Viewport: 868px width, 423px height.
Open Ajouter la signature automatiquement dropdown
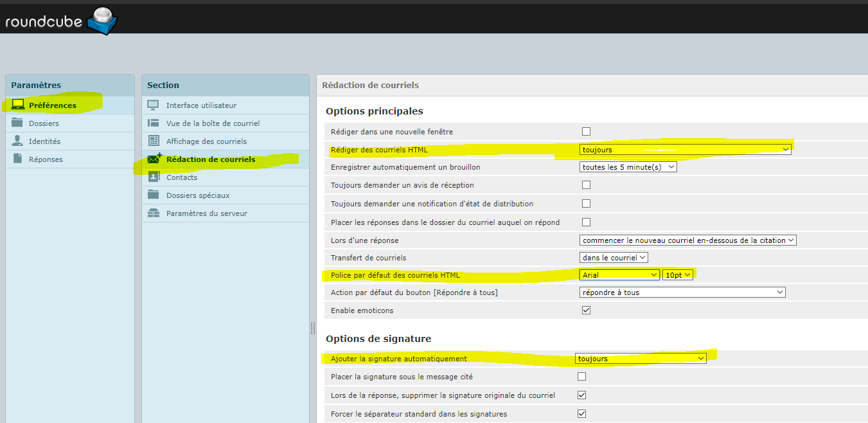click(x=641, y=359)
